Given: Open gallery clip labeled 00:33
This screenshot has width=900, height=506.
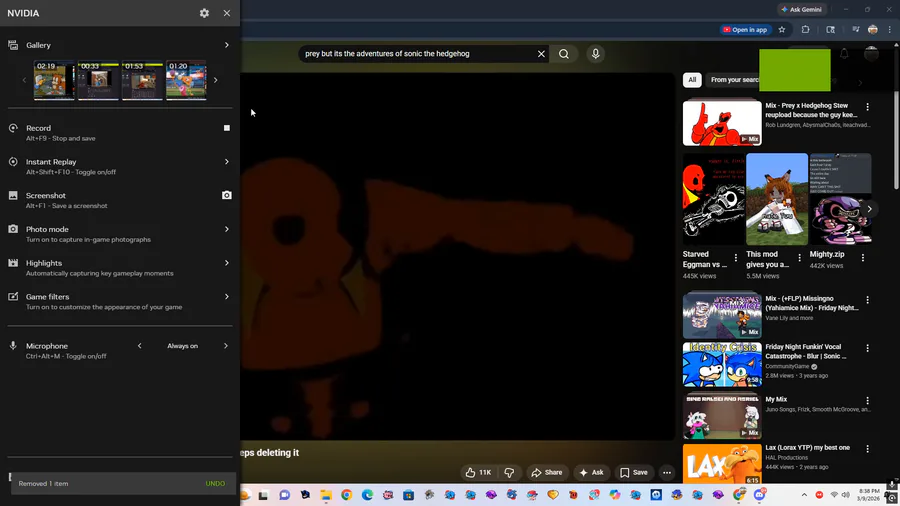Looking at the screenshot, I should (x=98, y=80).
